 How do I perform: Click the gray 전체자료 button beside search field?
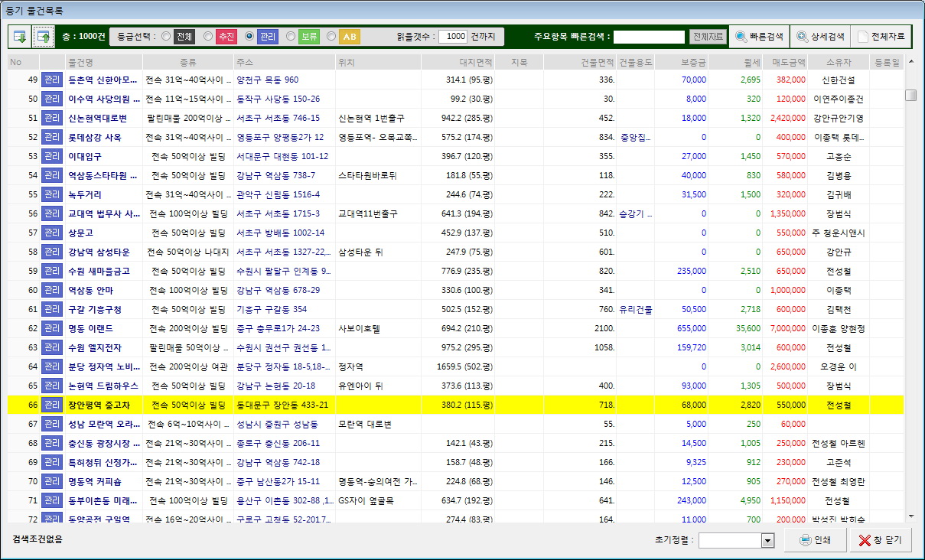coord(708,37)
